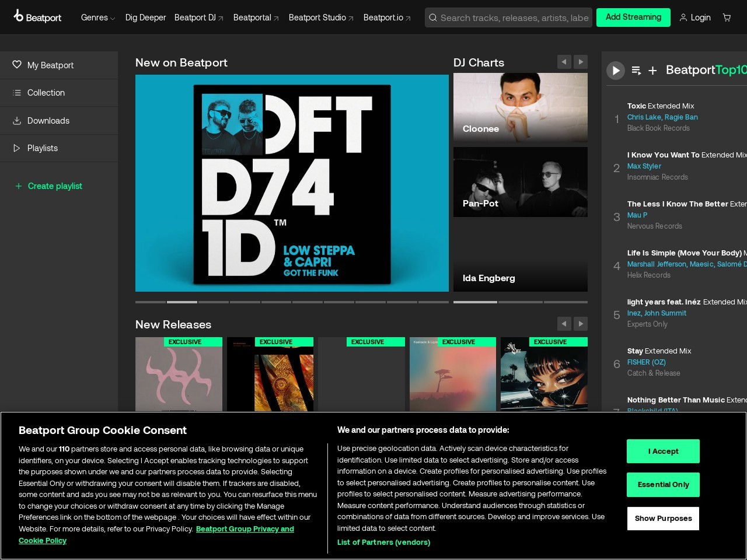Open Collection in sidebar
This screenshot has height=560, width=747.
pos(59,93)
